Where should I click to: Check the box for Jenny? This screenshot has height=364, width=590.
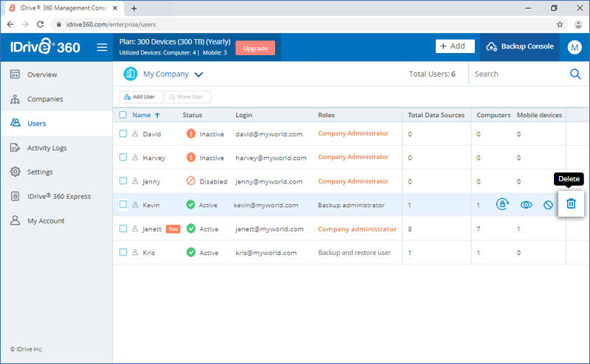(x=123, y=181)
